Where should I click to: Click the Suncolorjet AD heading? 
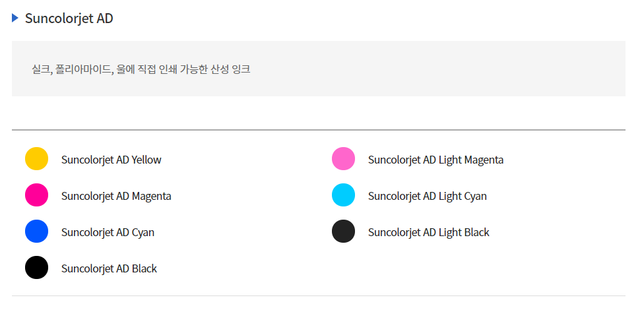click(x=69, y=18)
